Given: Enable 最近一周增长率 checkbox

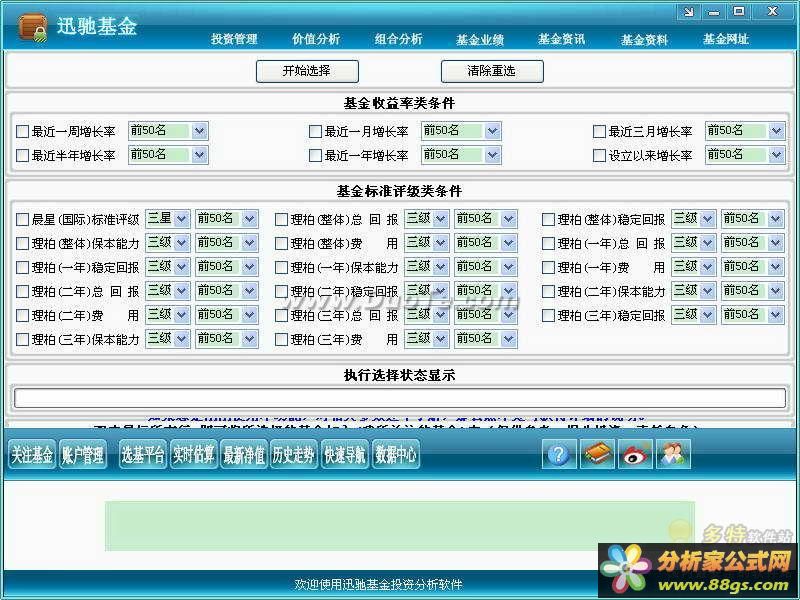Looking at the screenshot, I should click(x=22, y=132).
